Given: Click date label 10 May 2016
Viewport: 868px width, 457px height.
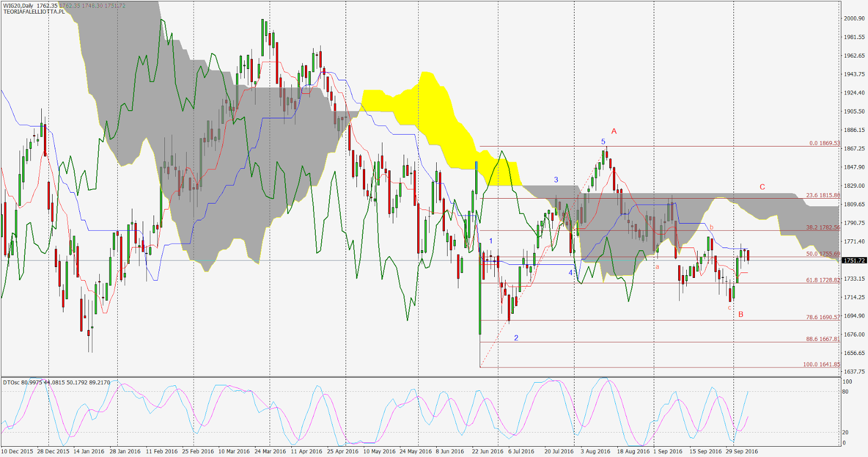Looking at the screenshot, I should click(379, 451).
